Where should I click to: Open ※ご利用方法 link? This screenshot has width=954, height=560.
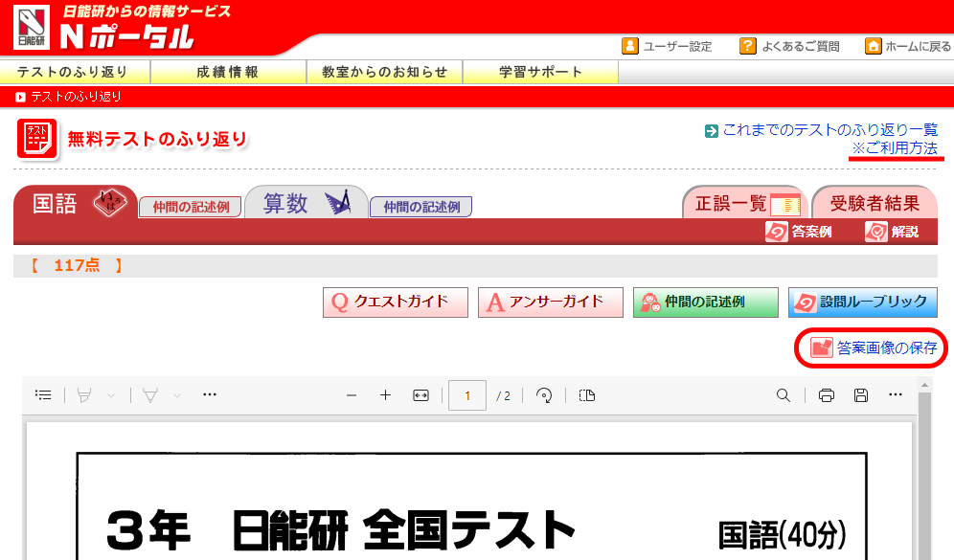tap(895, 148)
